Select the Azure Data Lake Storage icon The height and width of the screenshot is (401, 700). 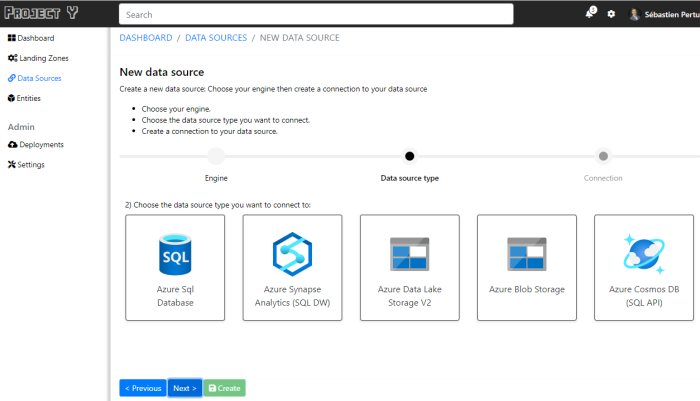(409, 254)
